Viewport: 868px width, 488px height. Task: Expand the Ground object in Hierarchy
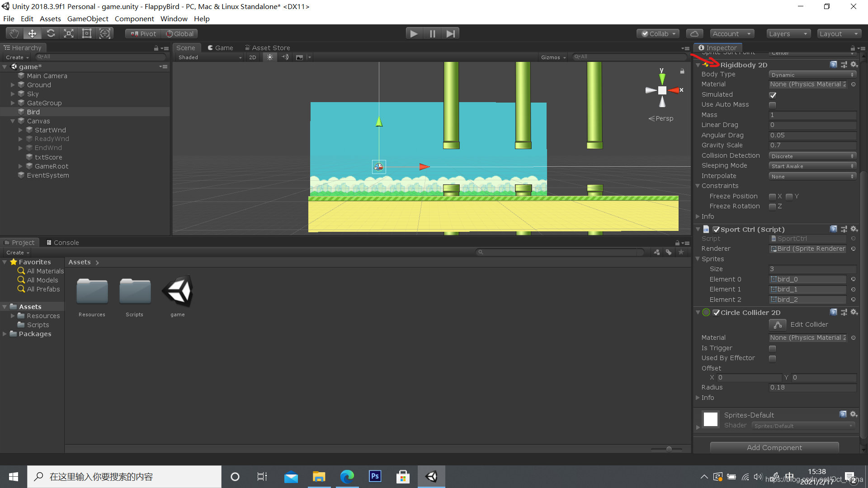13,85
